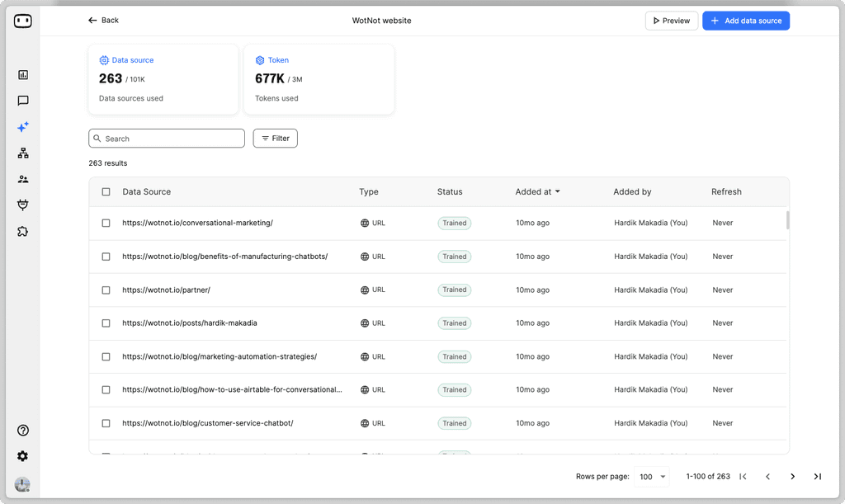The width and height of the screenshot is (845, 504).
Task: Check the conversational-marketing row checkbox
Action: point(106,223)
